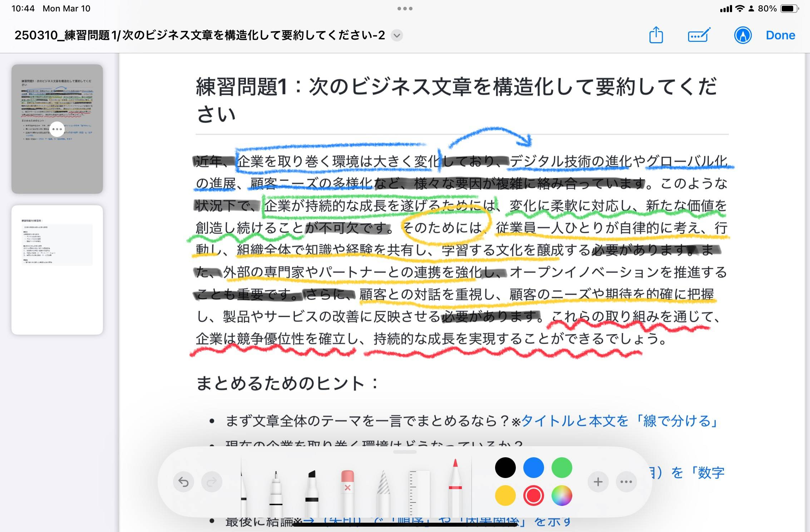Image resolution: width=810 pixels, height=532 pixels.
Task: Tap the 10:44 clock in status bar
Action: [23, 9]
